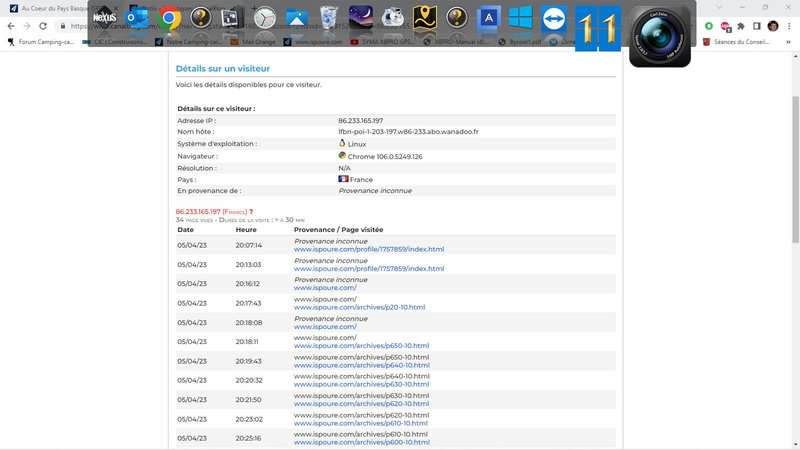Screen dimensions: 800x450
Task: Click the Détails sur un visiteur heading
Action: pyautogui.click(x=222, y=68)
